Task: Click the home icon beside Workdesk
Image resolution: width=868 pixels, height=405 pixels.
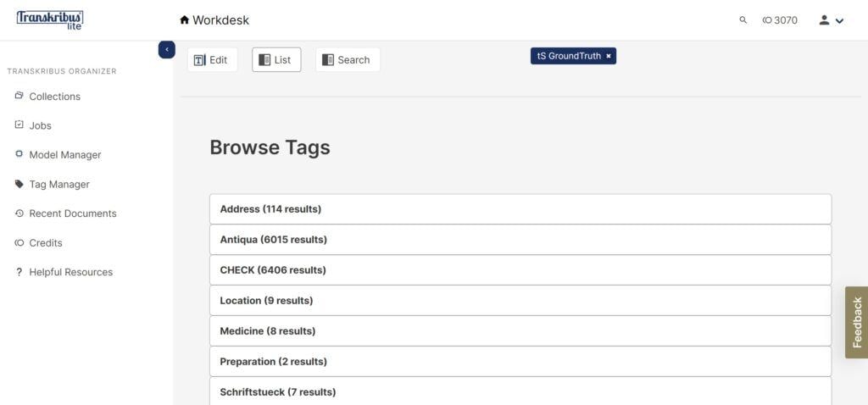Action: [184, 20]
